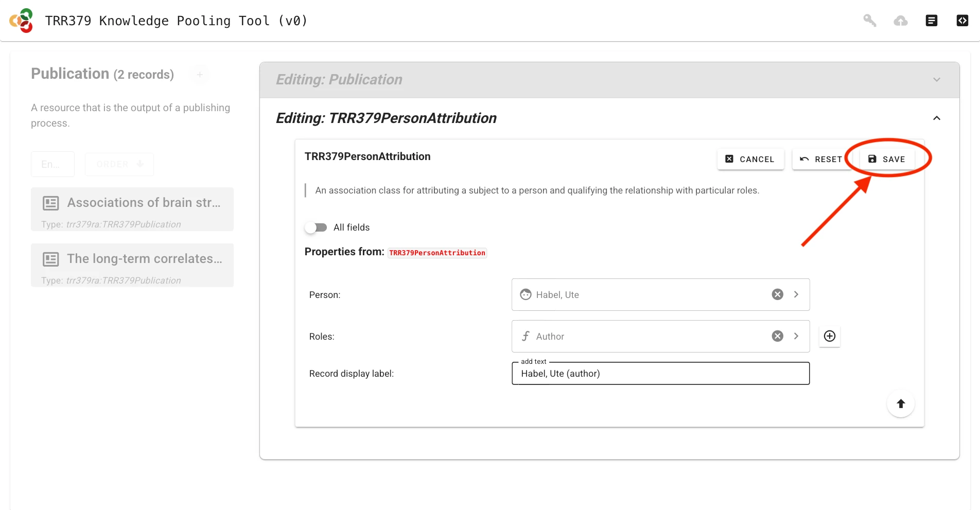Expand the Editing: Publication section
The height and width of the screenshot is (510, 980).
(936, 79)
